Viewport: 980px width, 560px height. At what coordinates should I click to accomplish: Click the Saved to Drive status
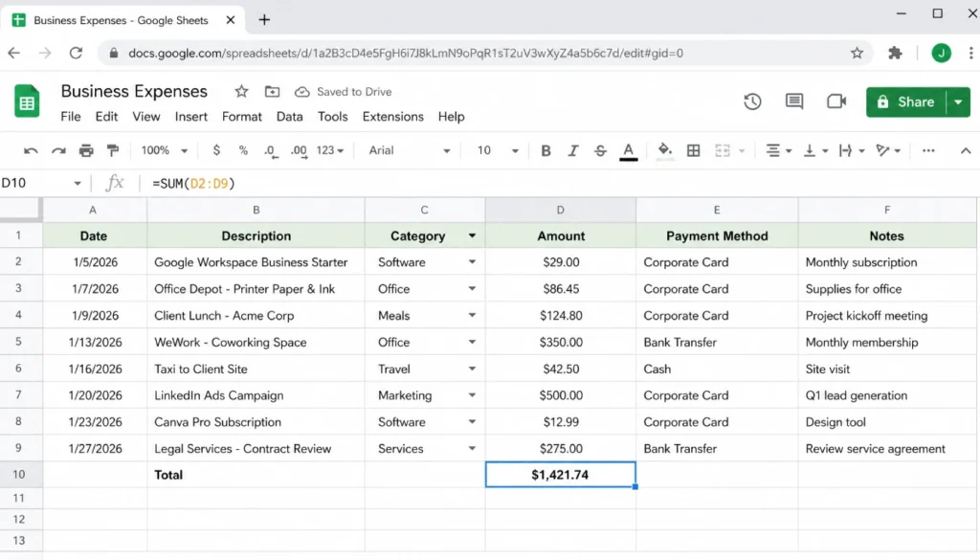coord(344,92)
